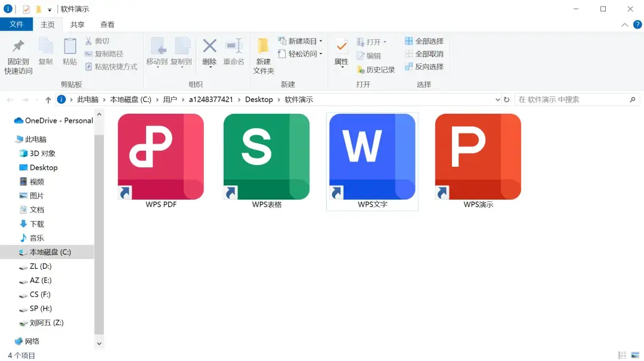The width and height of the screenshot is (644, 361).
Task: Open the WPS PDF shortcut
Action: click(160, 156)
